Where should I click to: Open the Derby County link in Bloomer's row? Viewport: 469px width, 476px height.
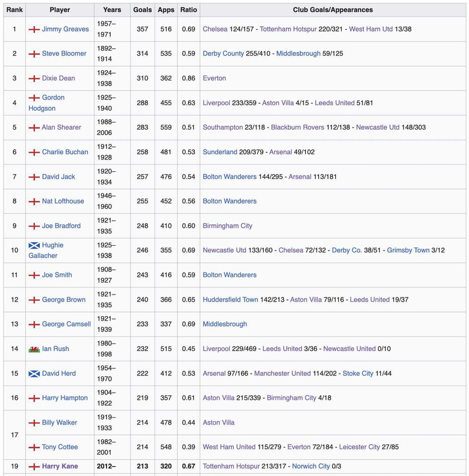[223, 54]
